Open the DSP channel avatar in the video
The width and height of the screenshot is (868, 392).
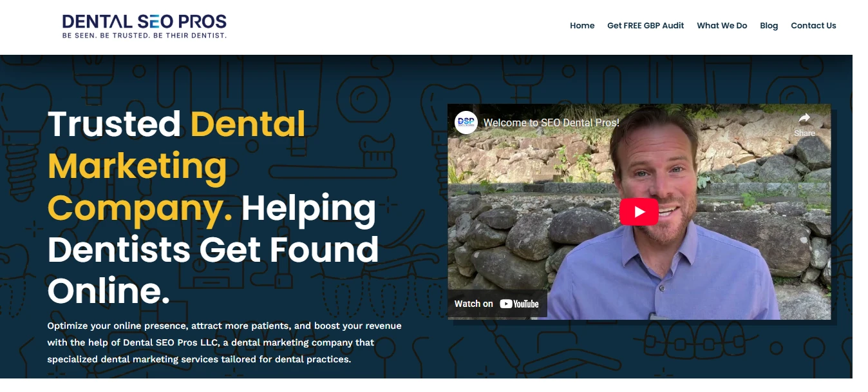click(x=466, y=122)
